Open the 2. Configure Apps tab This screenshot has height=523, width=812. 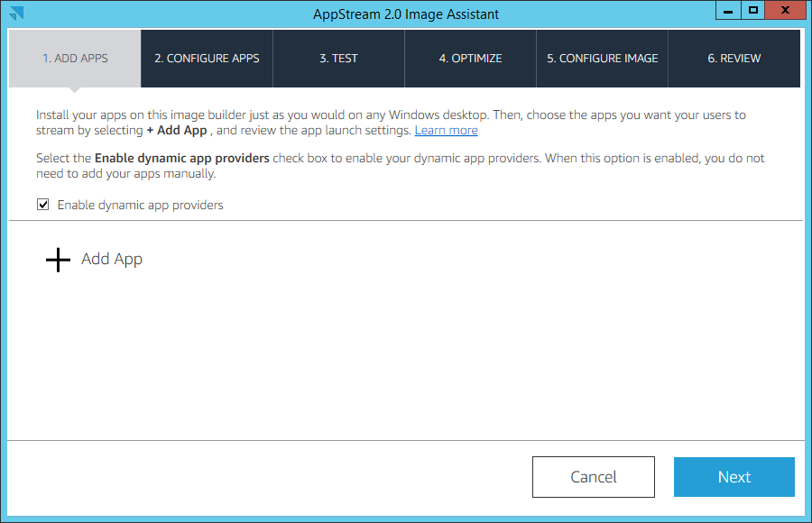tap(207, 59)
